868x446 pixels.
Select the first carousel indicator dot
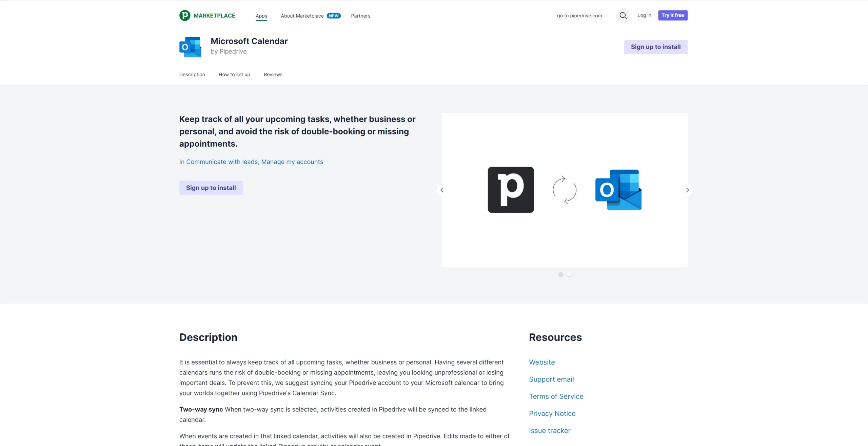[560, 274]
